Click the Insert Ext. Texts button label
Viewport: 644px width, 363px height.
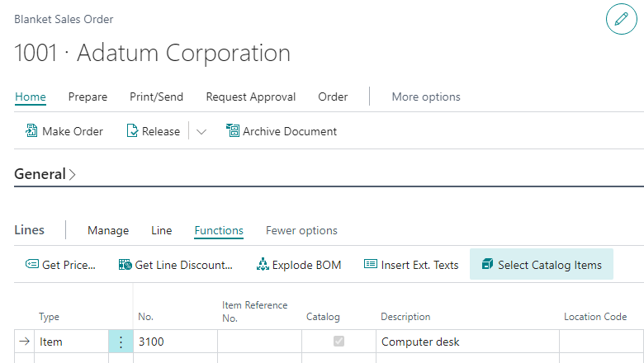pos(419,265)
